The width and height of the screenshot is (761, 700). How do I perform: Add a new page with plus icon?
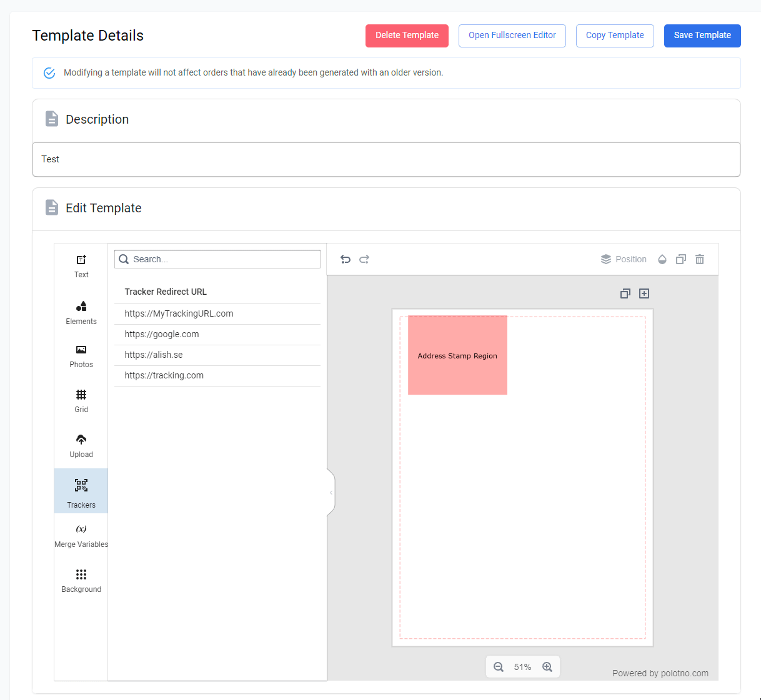coord(644,293)
